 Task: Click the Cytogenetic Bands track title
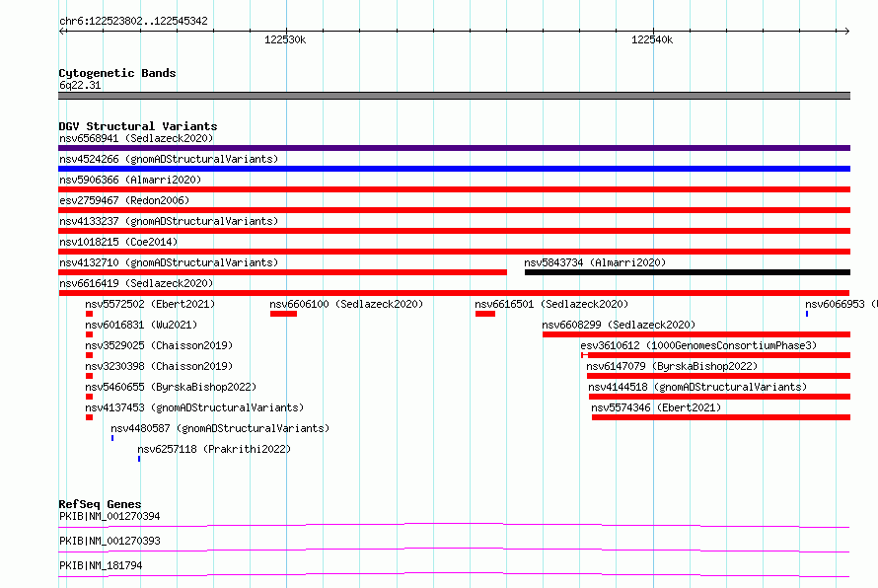(117, 73)
